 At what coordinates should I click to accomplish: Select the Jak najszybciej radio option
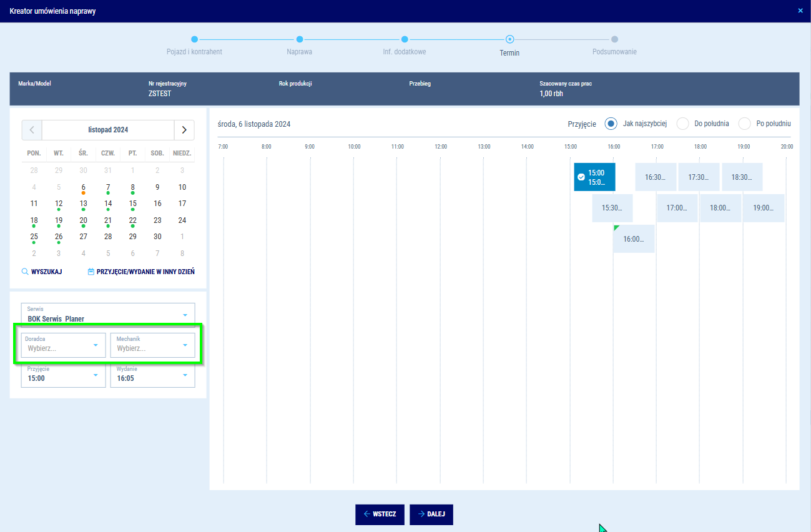611,124
